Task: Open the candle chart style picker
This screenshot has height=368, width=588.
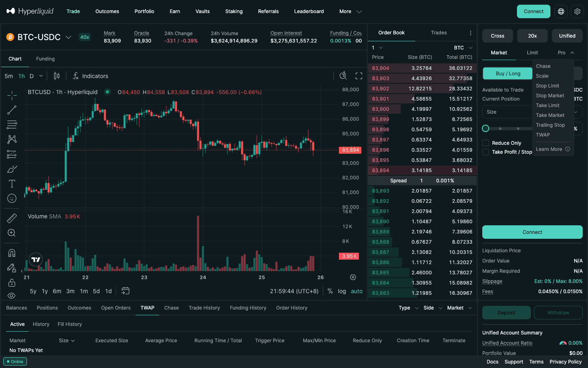Action: point(57,76)
